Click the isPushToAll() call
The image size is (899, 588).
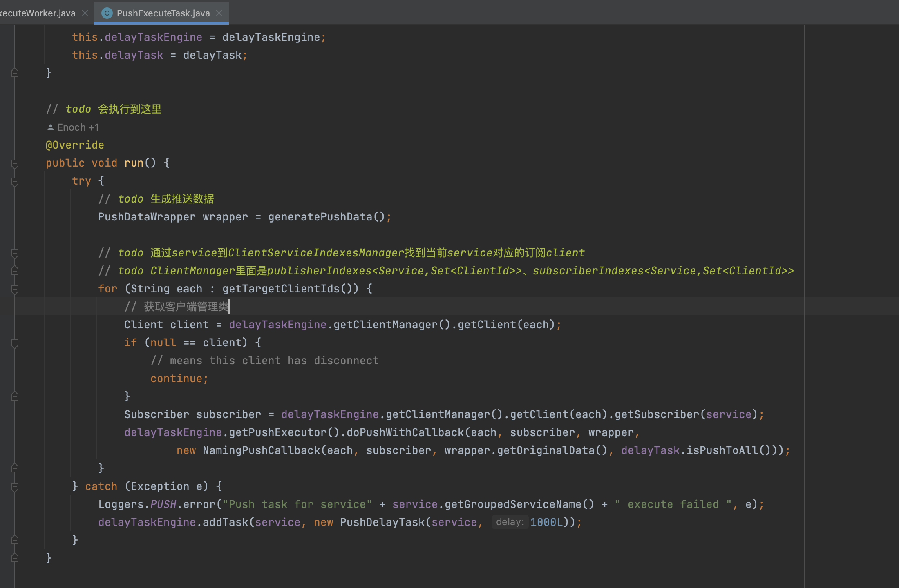pos(729,450)
